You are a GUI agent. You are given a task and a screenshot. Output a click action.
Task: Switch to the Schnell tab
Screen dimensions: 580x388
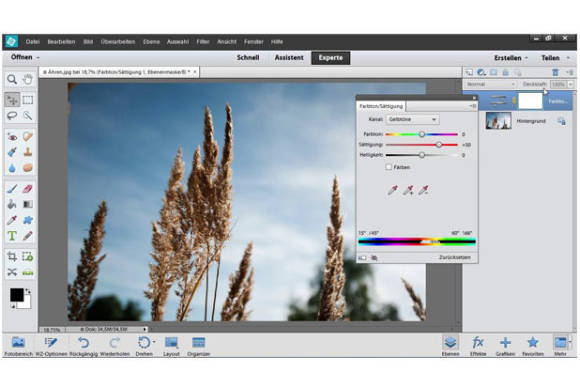248,58
